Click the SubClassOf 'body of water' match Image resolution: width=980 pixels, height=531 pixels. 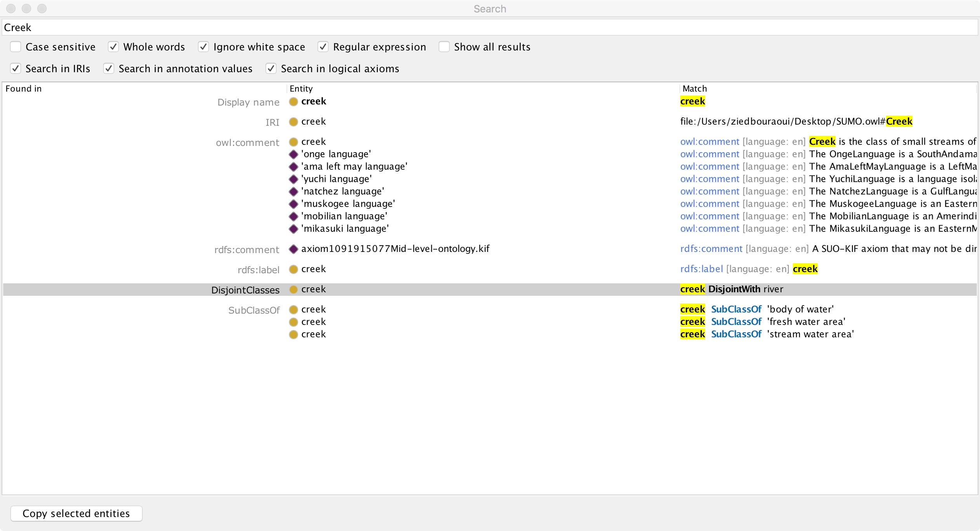tap(757, 309)
